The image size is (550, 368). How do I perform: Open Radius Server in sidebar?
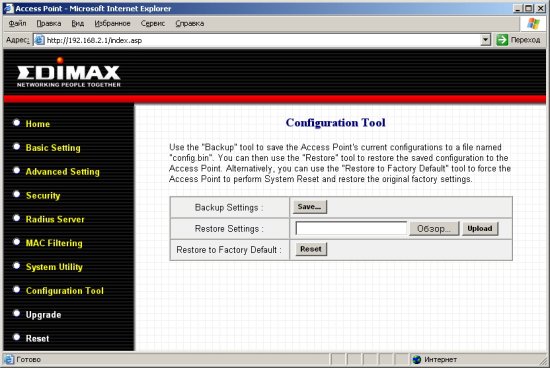[x=55, y=219]
